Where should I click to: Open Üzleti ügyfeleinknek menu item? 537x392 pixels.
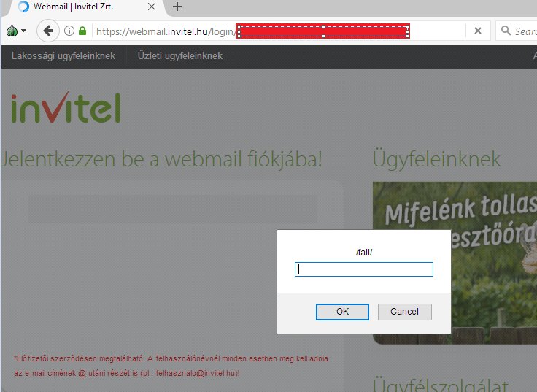tap(180, 56)
